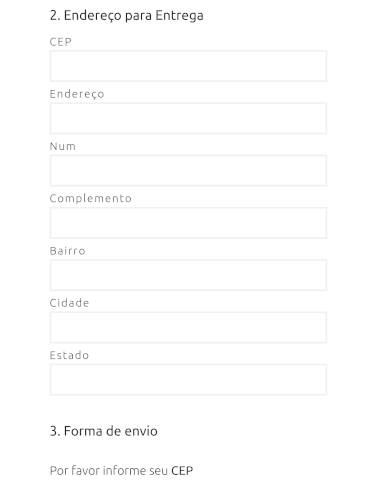Click the 'Por favor informe seu' message text
Viewport: 370px width, 493px height.
pos(109,471)
